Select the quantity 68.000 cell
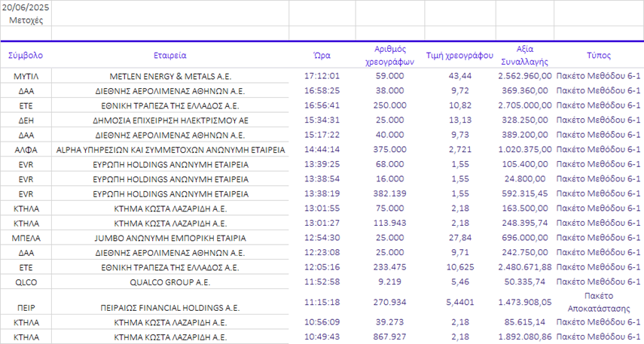This screenshot has height=344, width=644. pos(389,164)
